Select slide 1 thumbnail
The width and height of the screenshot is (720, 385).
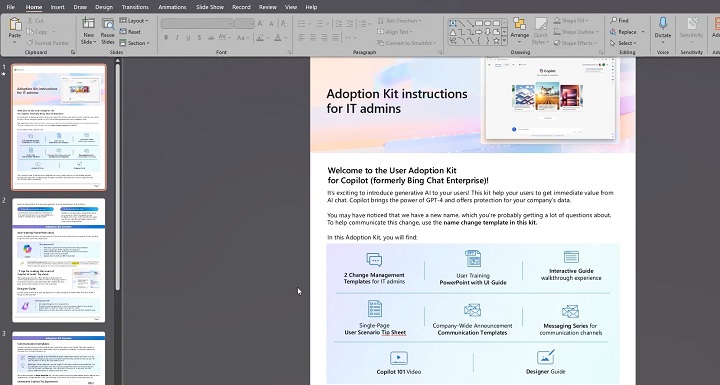pos(59,127)
